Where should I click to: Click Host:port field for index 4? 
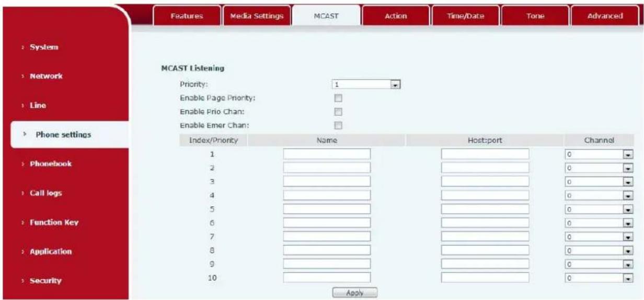pyautogui.click(x=485, y=195)
